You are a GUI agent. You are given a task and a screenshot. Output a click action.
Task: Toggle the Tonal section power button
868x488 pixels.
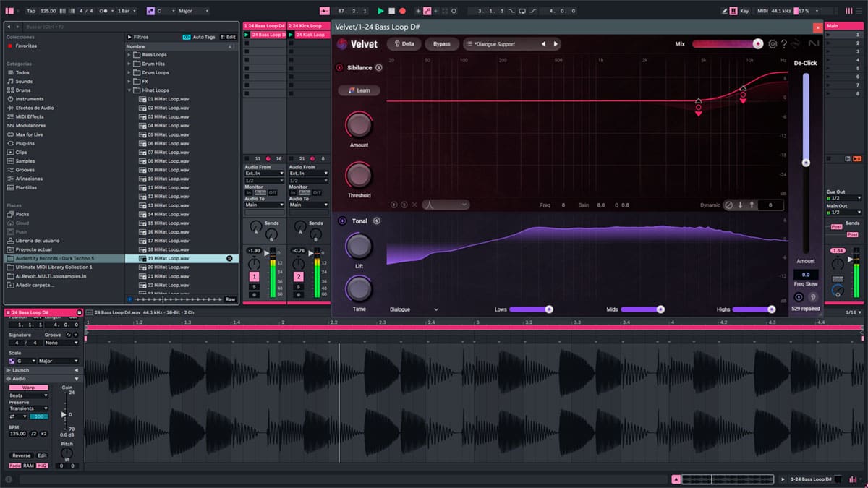(342, 221)
